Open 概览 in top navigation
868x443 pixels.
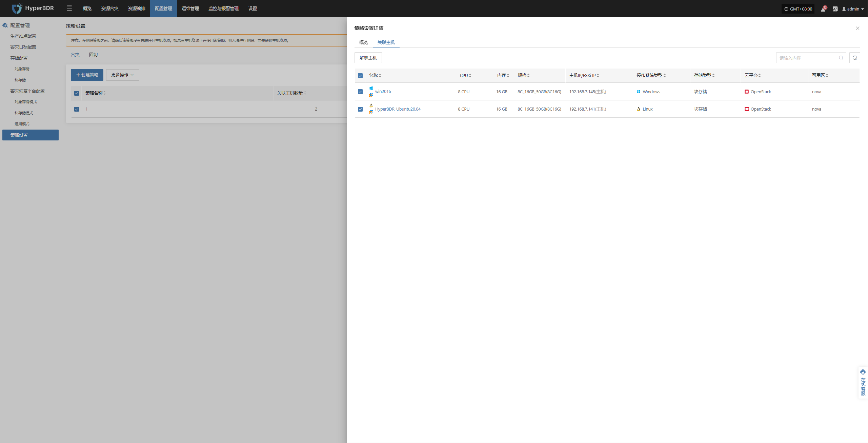[87, 8]
